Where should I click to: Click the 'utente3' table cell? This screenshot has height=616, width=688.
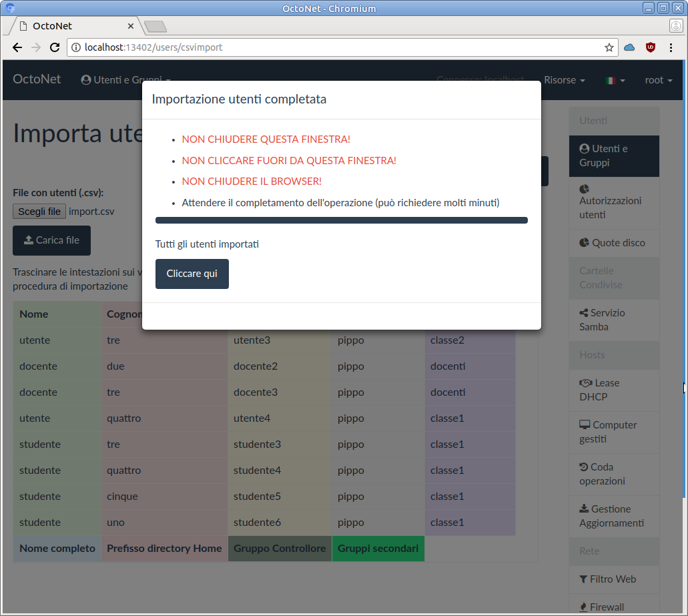pos(280,340)
